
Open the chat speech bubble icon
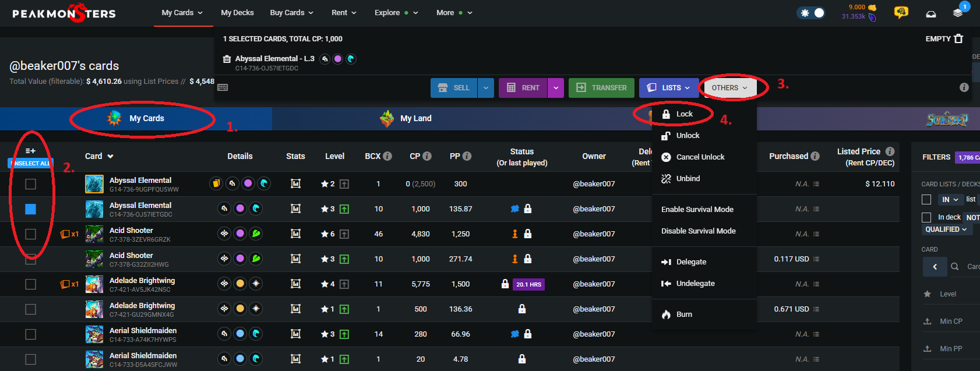(901, 13)
